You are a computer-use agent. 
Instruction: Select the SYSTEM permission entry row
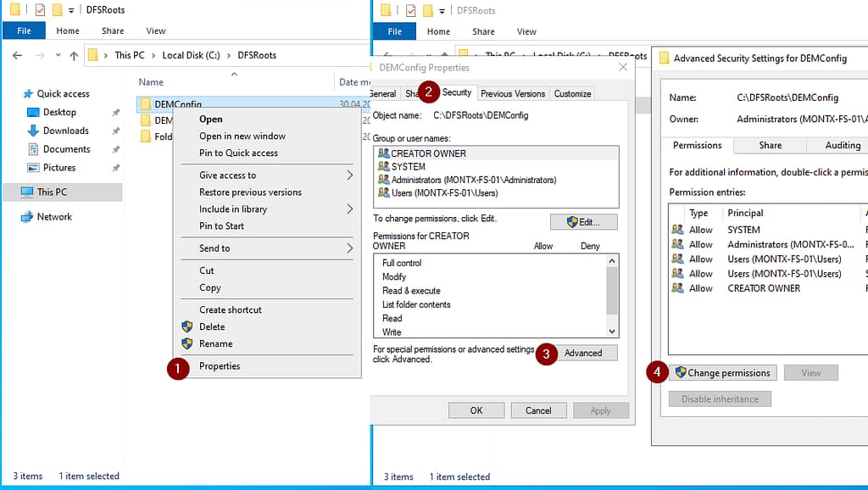[x=743, y=230]
